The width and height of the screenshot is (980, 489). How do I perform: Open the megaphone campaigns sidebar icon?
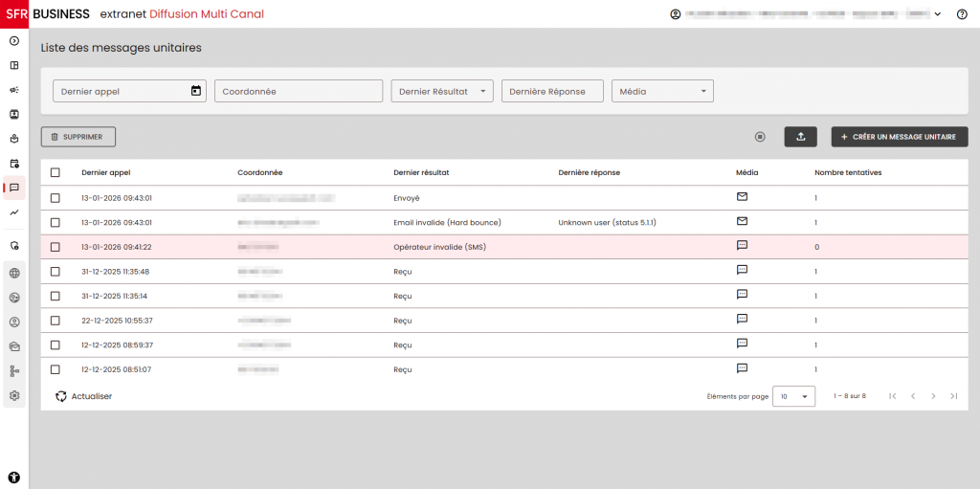[14, 90]
